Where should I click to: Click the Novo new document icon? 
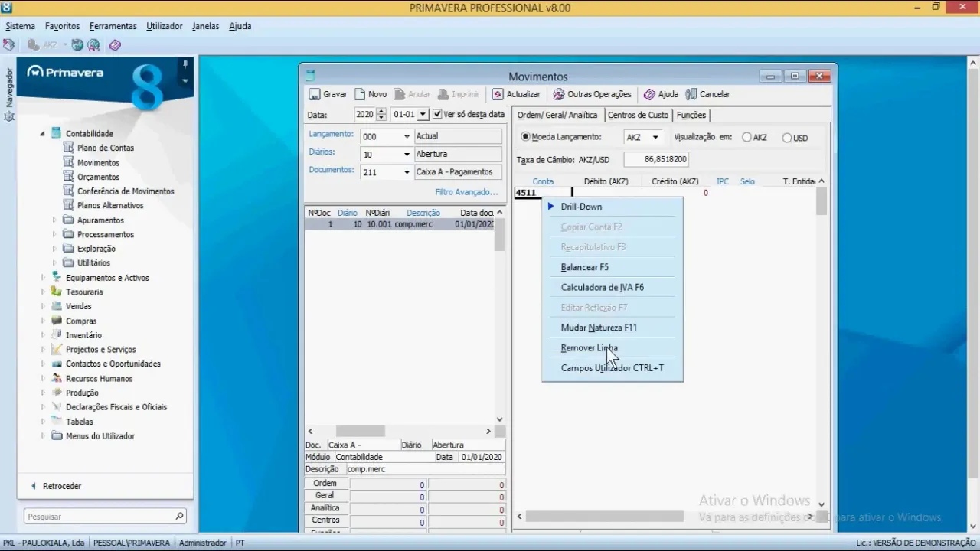[x=360, y=94]
